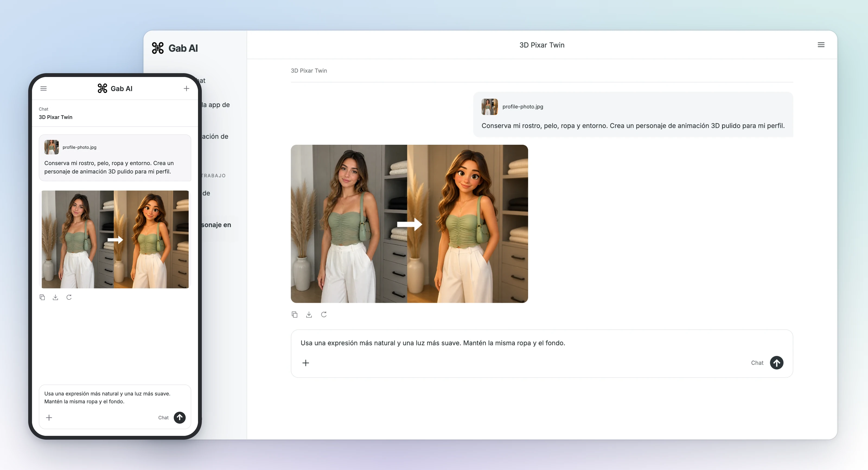Start a new chat with phone plus icon

tap(186, 89)
